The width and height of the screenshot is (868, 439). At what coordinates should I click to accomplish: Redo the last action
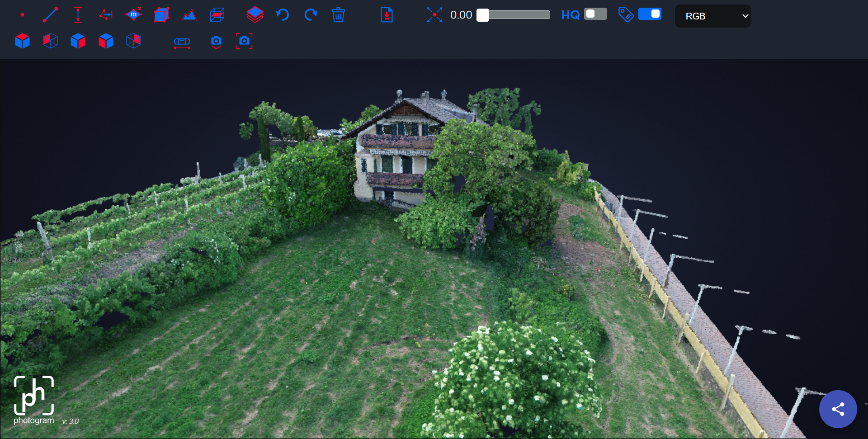tap(311, 15)
